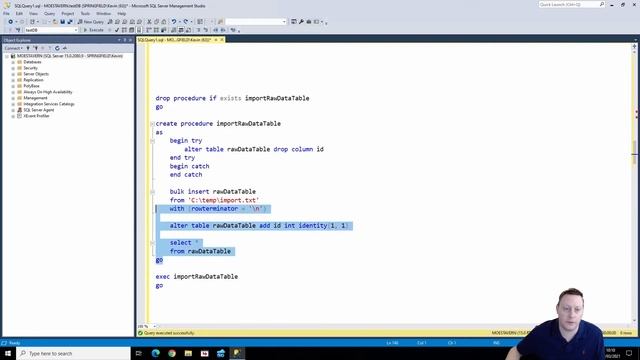Toggle pin on SQLQuery1.sql tab
This screenshot has width=640, height=360.
click(216, 40)
